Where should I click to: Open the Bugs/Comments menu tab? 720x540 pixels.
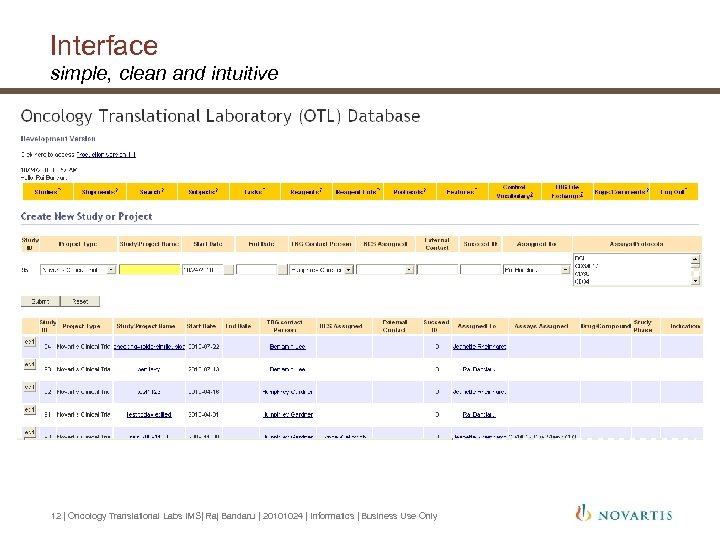(621, 191)
